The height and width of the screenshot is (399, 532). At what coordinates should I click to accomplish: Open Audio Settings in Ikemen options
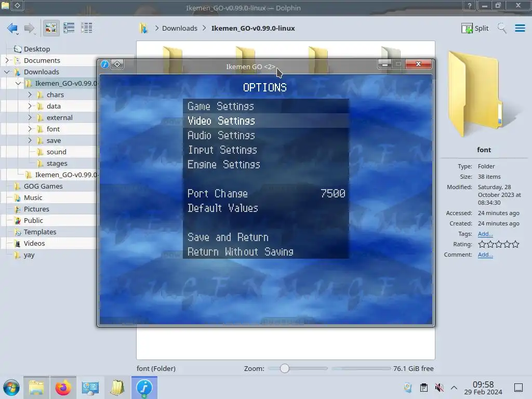pos(265,136)
